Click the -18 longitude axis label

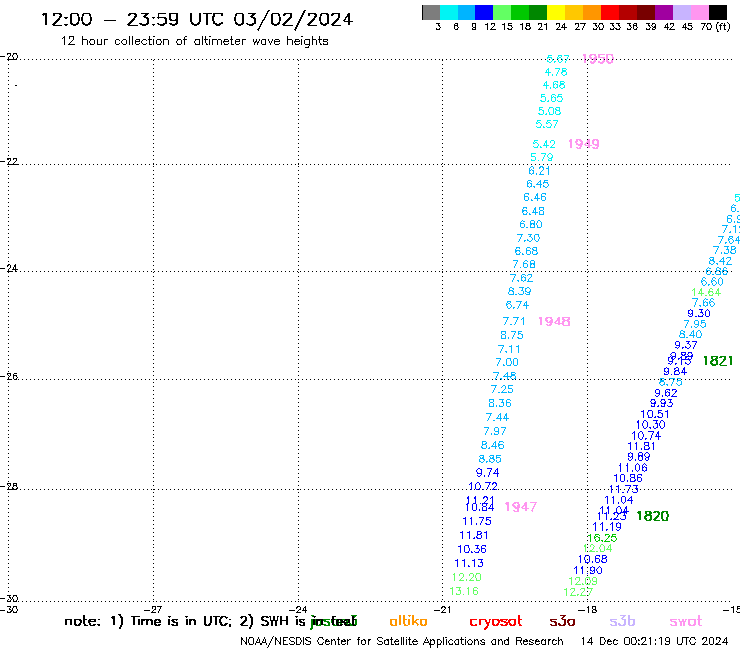pyautogui.click(x=588, y=609)
